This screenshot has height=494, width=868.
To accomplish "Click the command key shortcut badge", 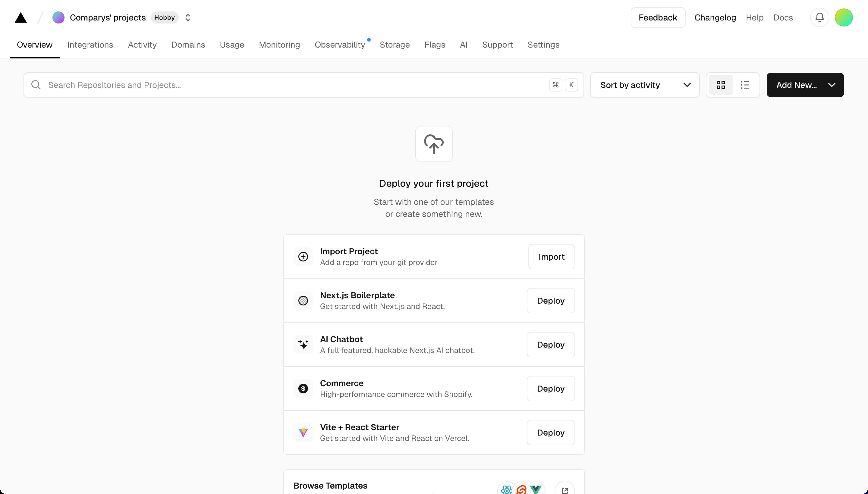I will [556, 85].
